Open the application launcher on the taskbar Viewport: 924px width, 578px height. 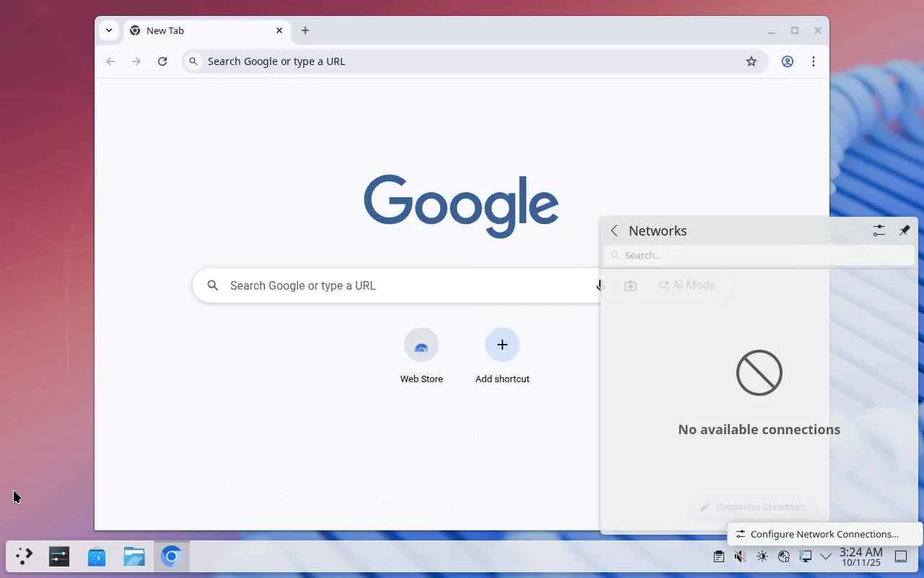click(24, 556)
